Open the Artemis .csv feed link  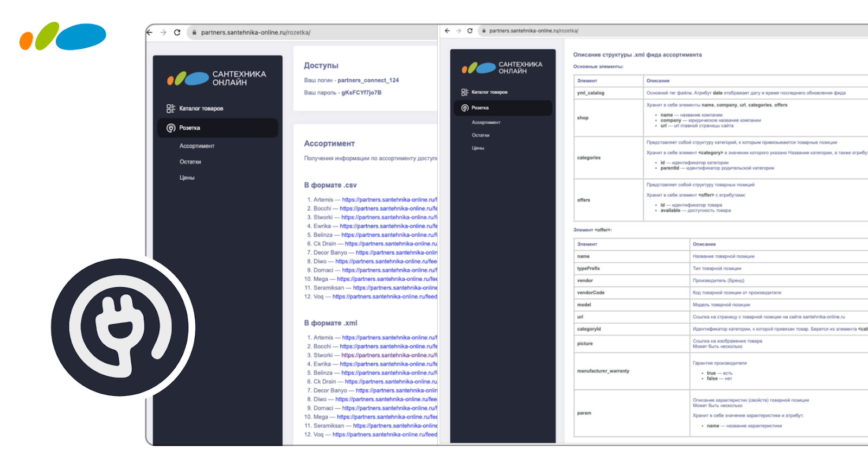pyautogui.click(x=389, y=200)
